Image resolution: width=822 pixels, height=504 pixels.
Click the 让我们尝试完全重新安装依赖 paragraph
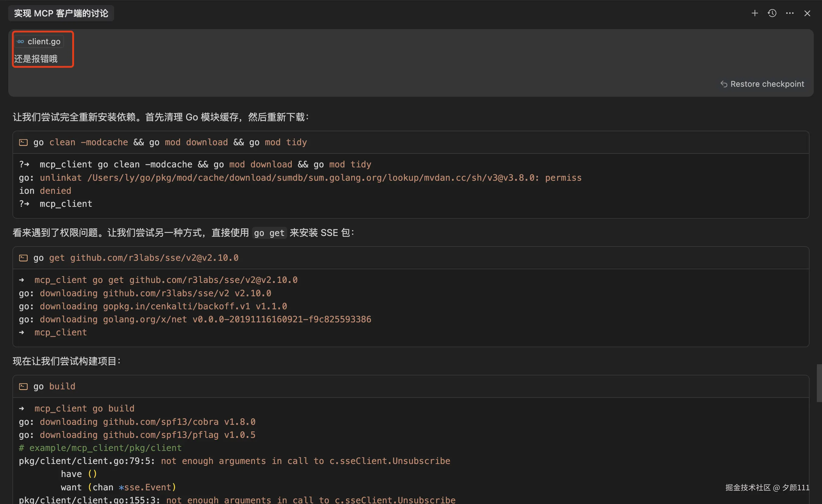click(x=161, y=117)
